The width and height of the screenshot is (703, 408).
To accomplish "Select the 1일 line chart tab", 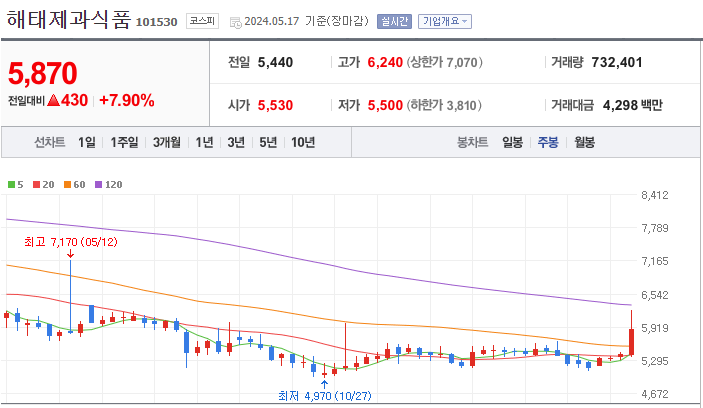I will (x=87, y=142).
